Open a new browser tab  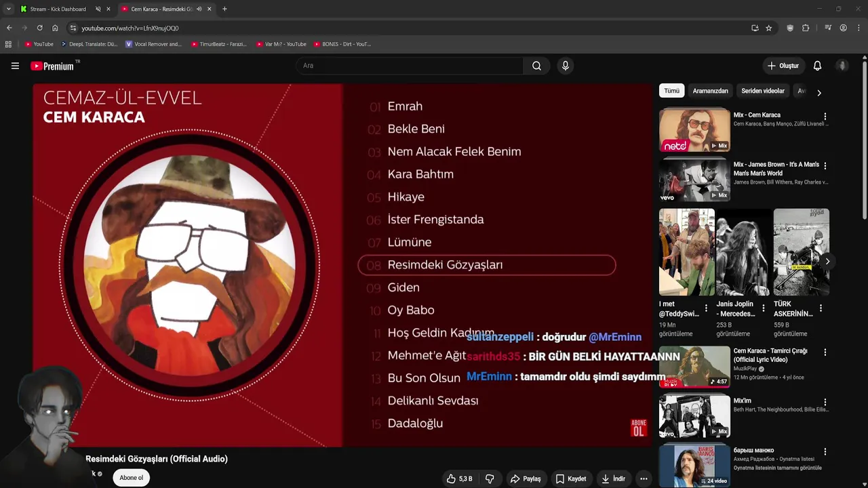tap(224, 9)
